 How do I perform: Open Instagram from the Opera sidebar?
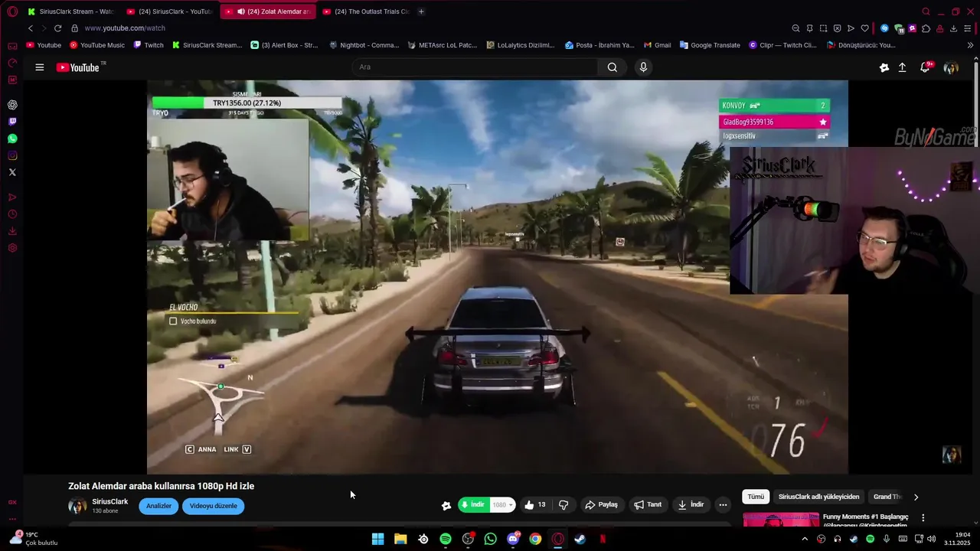click(12, 155)
